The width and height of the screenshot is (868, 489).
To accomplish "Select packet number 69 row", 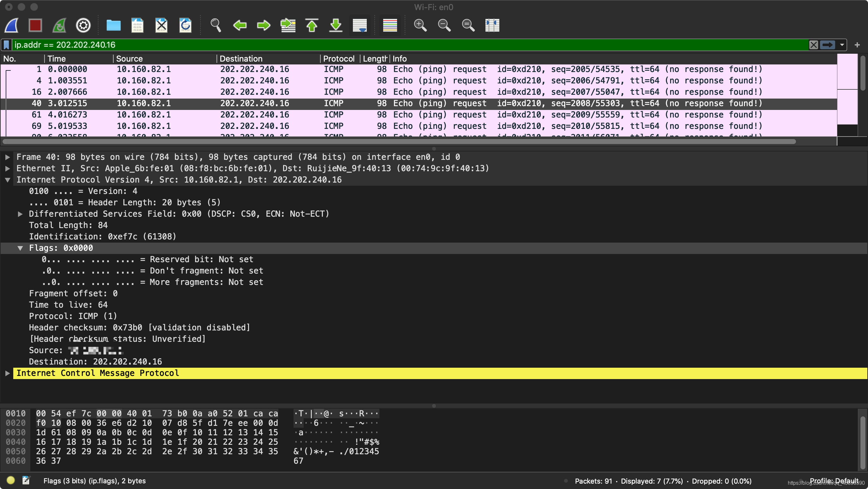I will (419, 126).
